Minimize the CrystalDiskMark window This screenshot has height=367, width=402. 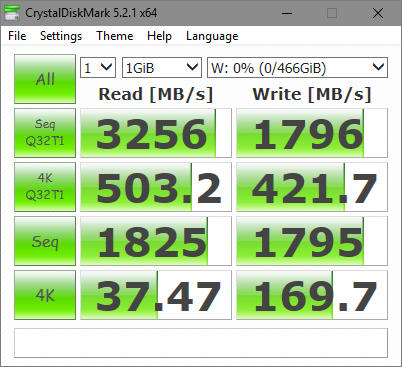coord(287,13)
